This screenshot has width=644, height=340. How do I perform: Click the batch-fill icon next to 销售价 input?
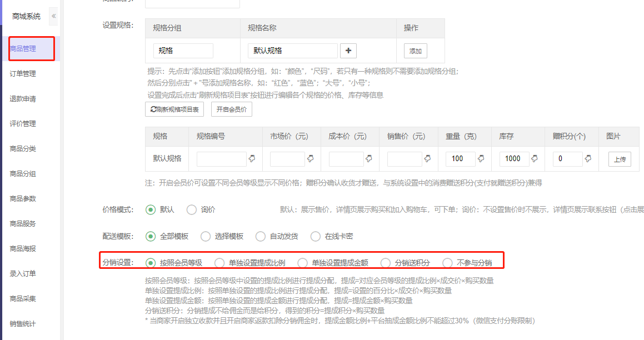pos(427,159)
